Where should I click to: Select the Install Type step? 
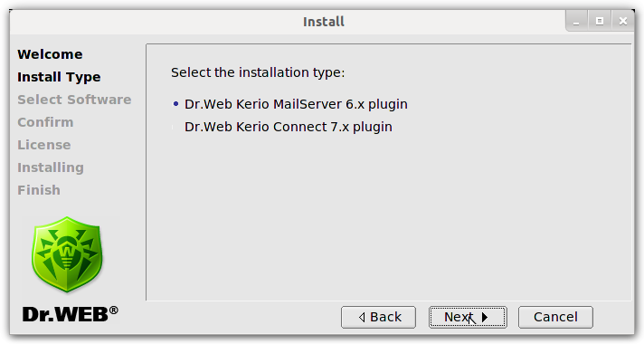coord(59,77)
